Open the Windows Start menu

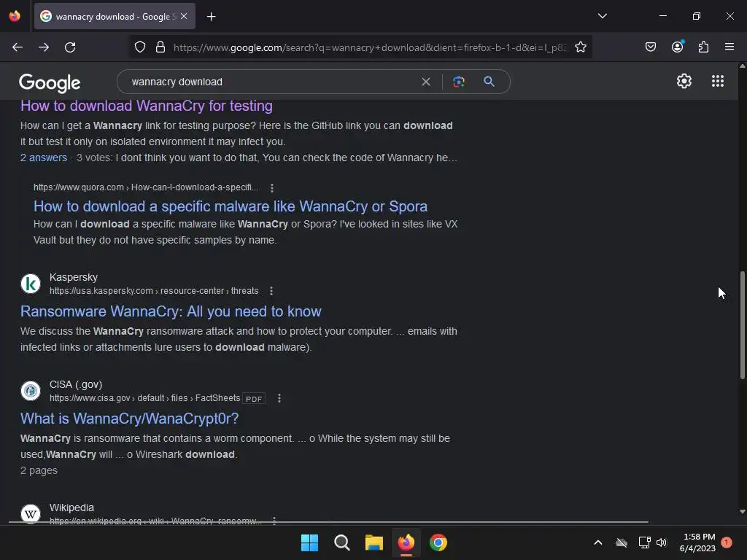tap(309, 542)
